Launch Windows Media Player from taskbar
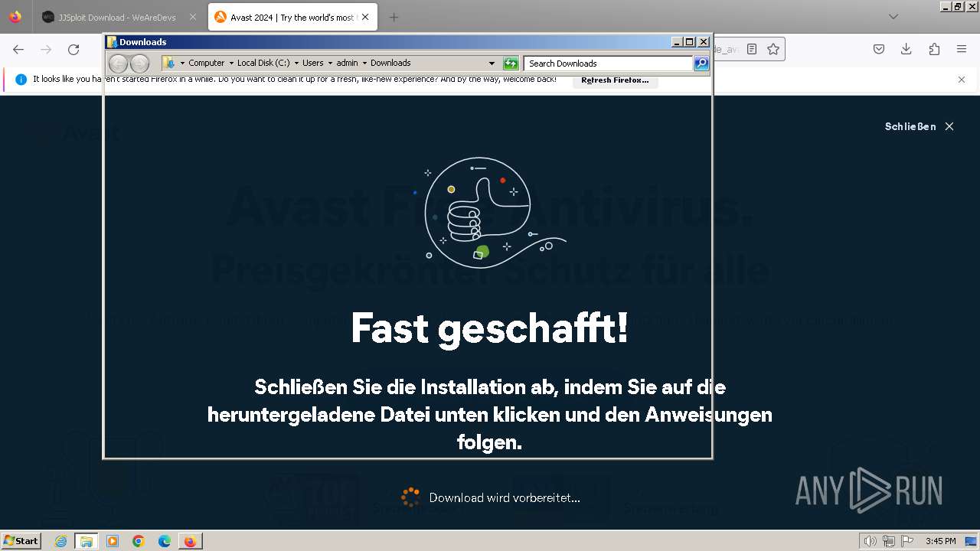The height and width of the screenshot is (551, 980). click(113, 541)
